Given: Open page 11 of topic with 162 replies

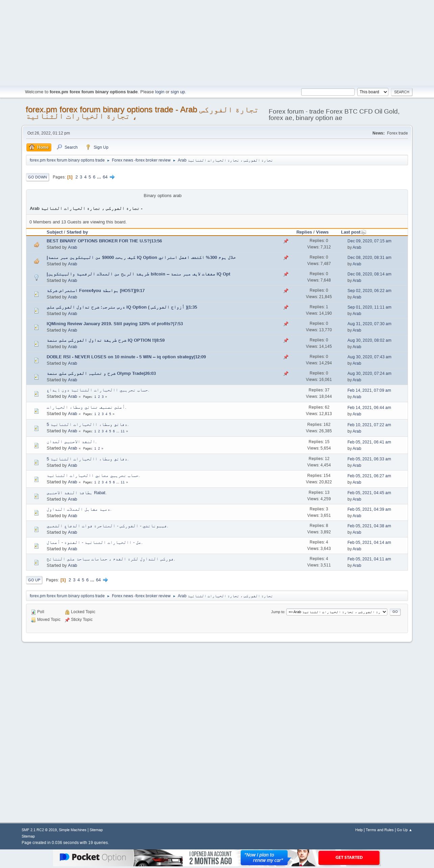Looking at the screenshot, I should (x=122, y=431).
